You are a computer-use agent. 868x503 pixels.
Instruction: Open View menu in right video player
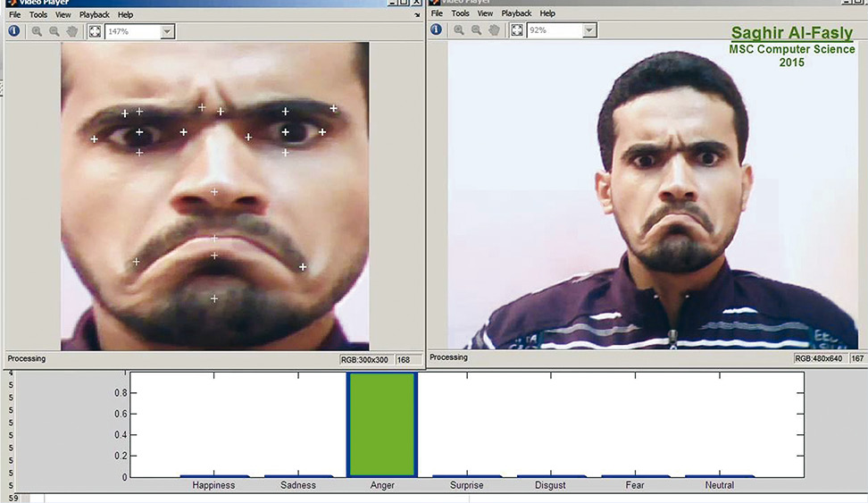point(485,13)
